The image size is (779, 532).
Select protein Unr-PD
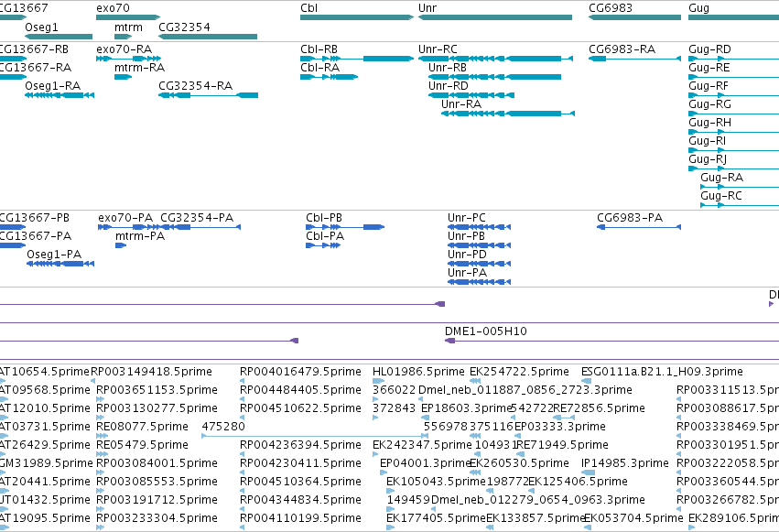pyautogui.click(x=479, y=264)
